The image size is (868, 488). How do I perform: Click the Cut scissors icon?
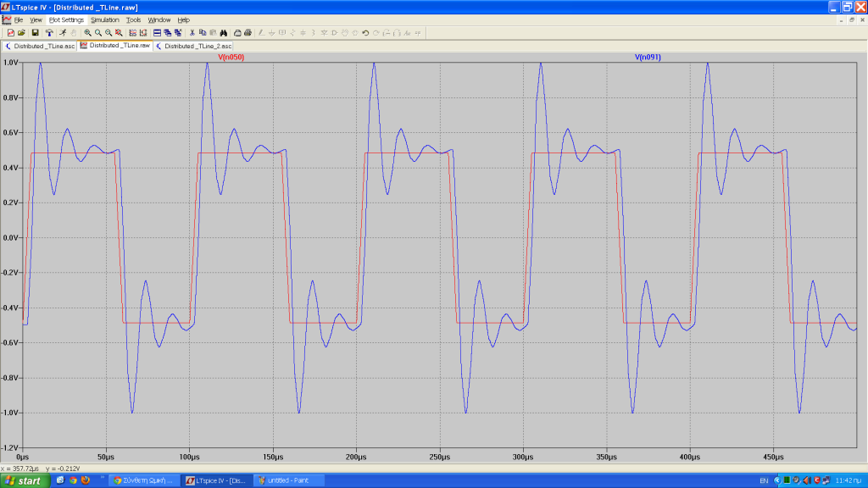coord(192,32)
